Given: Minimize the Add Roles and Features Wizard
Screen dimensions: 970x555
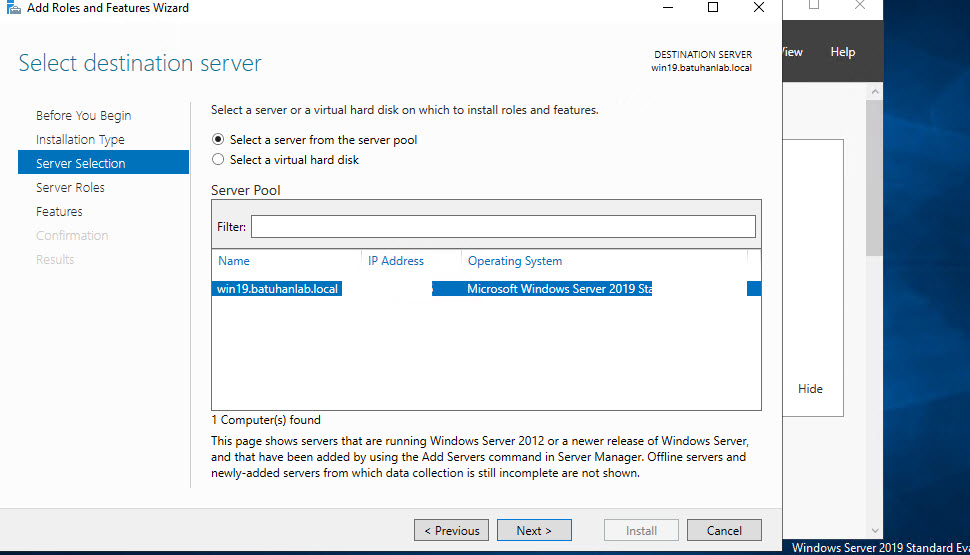Looking at the screenshot, I should coord(666,8).
